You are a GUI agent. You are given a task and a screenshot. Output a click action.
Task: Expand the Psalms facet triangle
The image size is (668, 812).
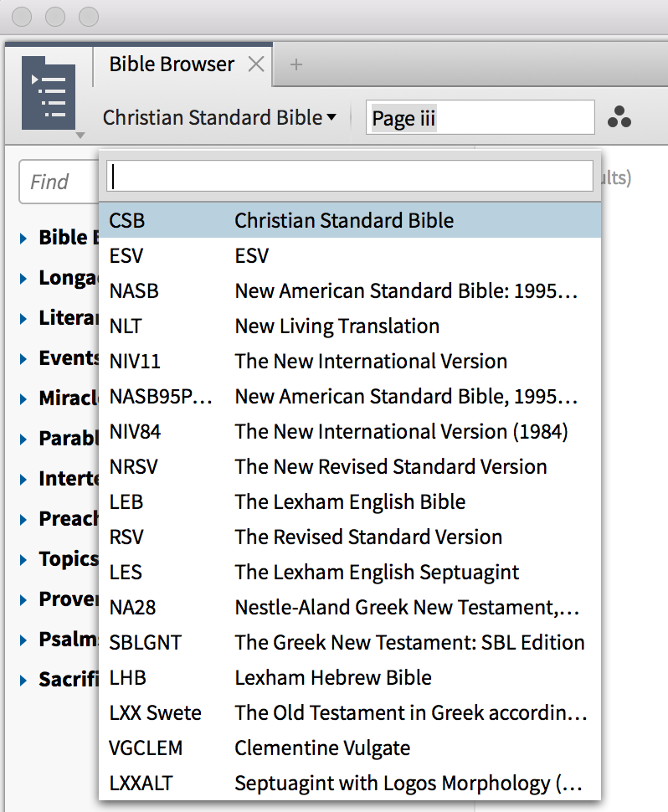point(23,640)
